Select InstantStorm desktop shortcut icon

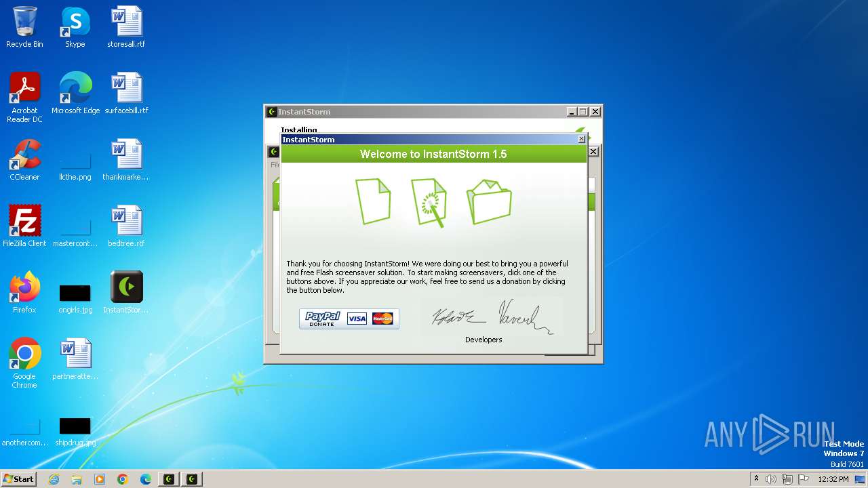tap(126, 293)
